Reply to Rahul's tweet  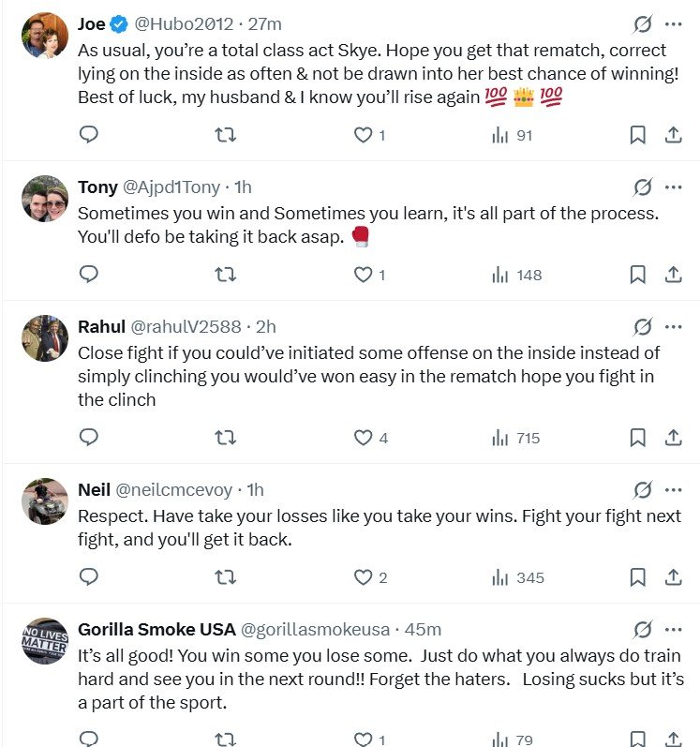pos(89,438)
